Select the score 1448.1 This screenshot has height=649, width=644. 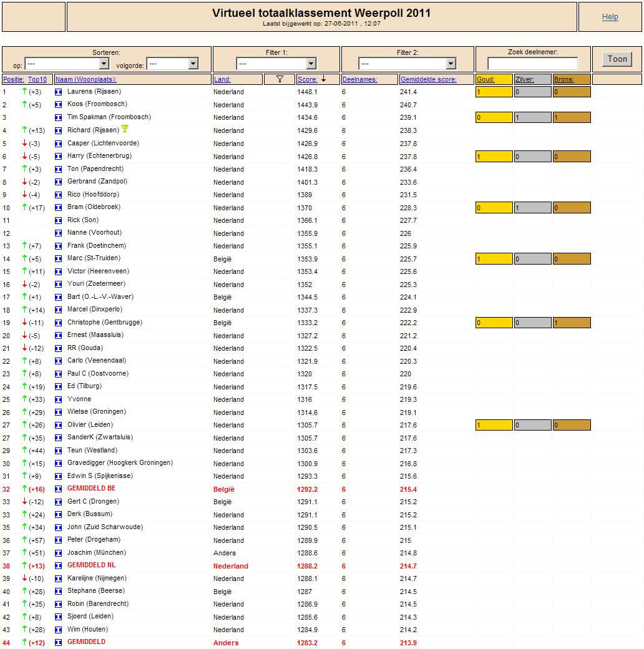[307, 92]
